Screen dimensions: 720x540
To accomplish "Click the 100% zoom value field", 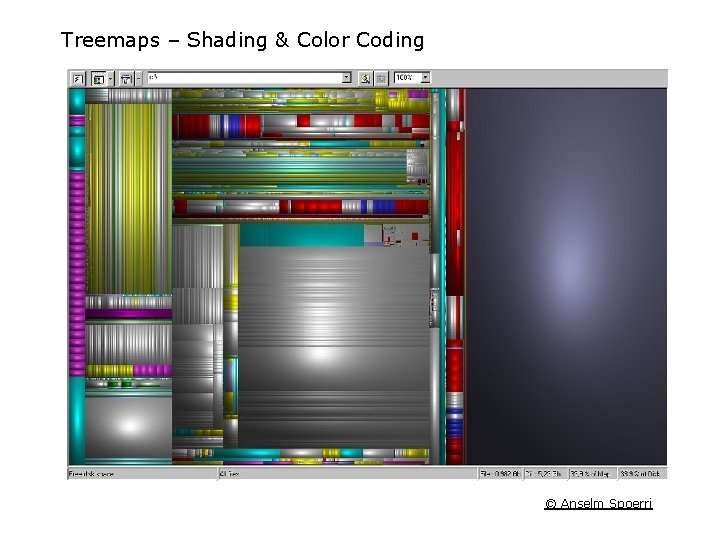I will coord(407,78).
